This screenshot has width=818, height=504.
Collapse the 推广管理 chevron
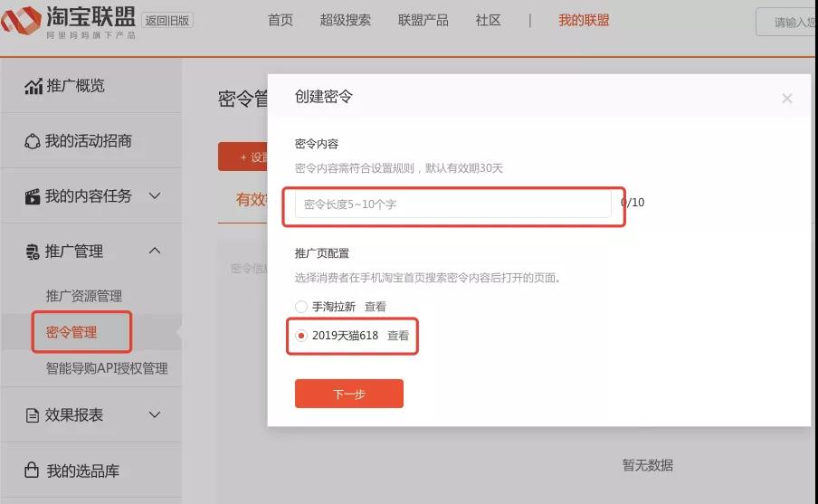(155, 251)
